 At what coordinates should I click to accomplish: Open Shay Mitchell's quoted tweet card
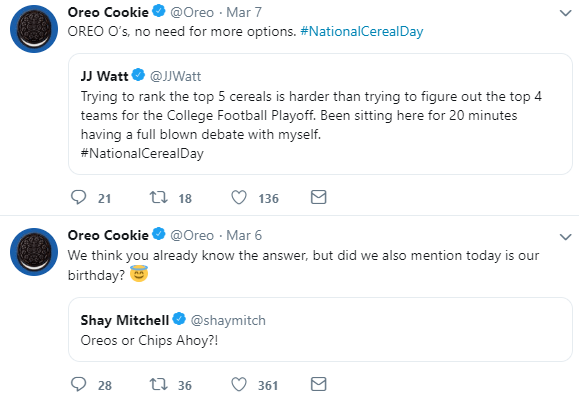(x=320, y=330)
